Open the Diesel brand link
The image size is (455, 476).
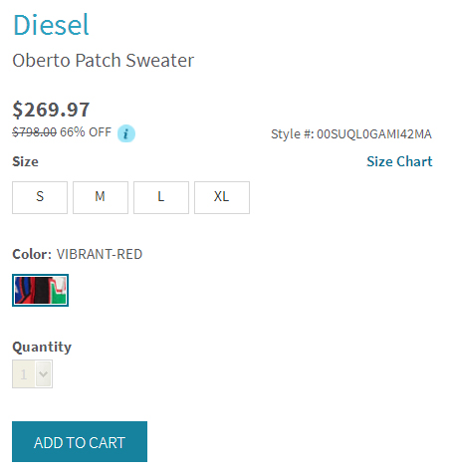tap(51, 25)
